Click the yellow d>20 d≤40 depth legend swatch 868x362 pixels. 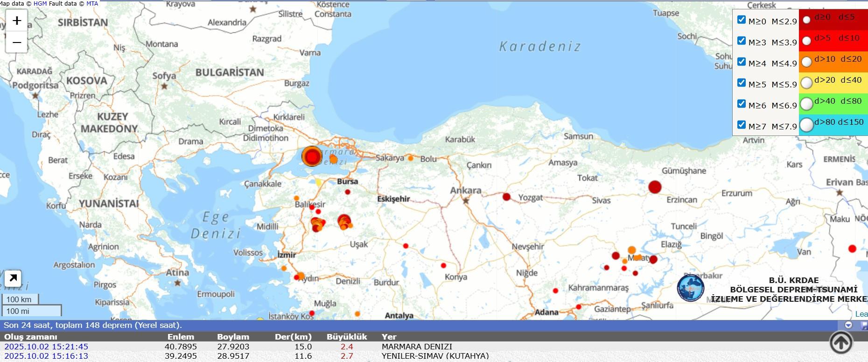[833, 83]
